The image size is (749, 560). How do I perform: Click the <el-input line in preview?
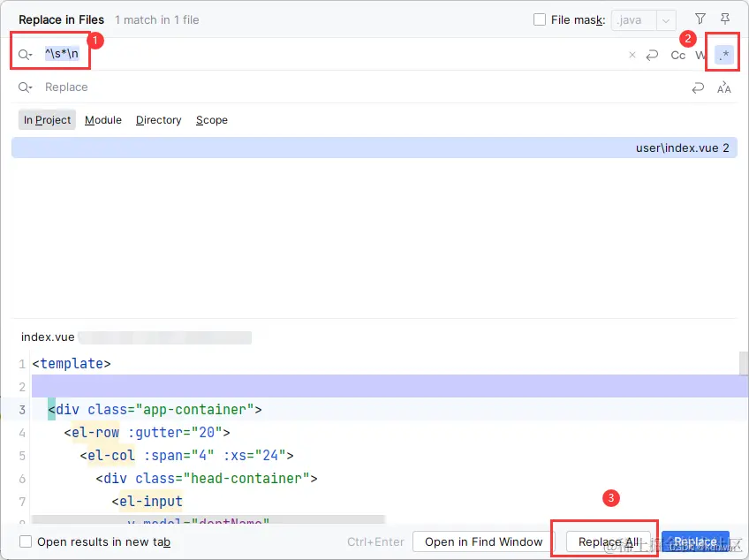tap(148, 501)
